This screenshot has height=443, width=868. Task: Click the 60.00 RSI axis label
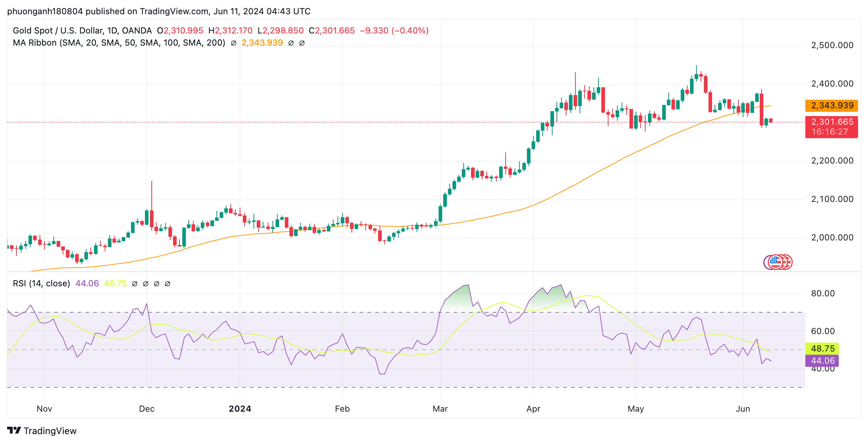[823, 331]
